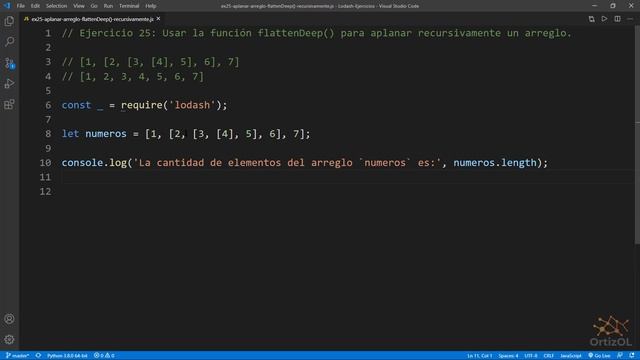Click console.log on line 10
This screenshot has height=360, width=640.
pyautogui.click(x=94, y=162)
